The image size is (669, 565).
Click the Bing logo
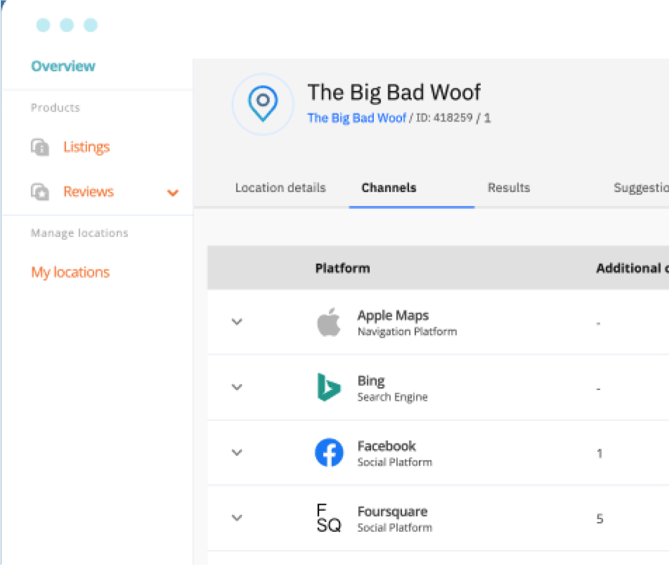pos(329,387)
